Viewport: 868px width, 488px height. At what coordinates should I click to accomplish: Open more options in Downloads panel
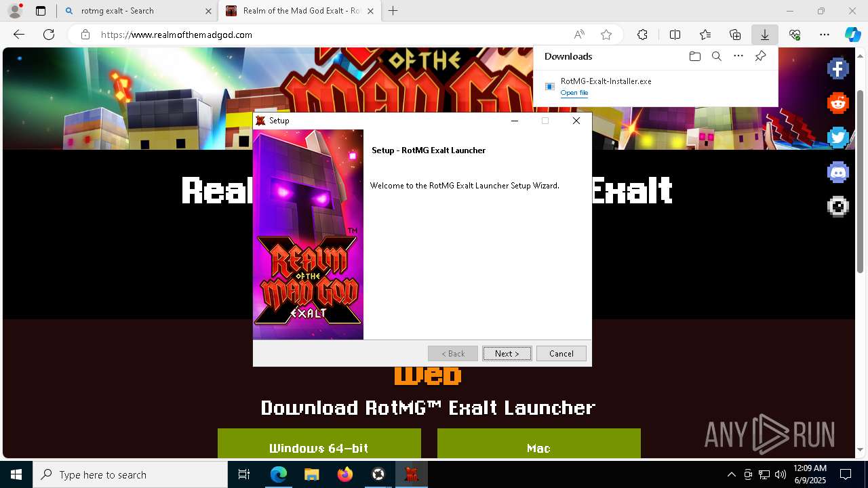738,56
